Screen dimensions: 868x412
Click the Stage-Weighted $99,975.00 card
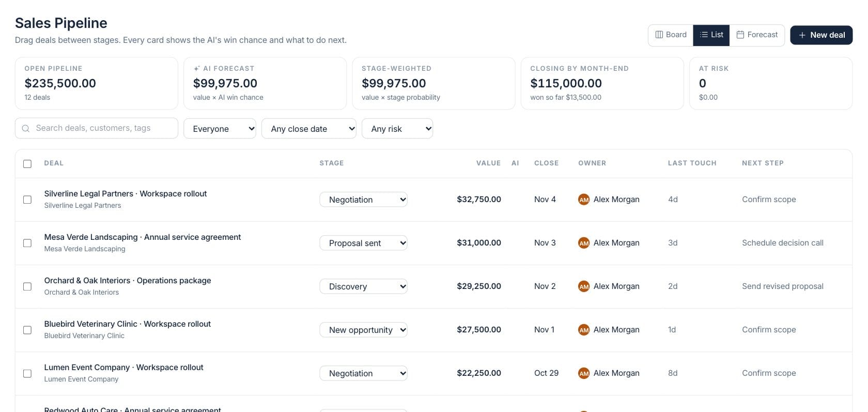click(x=433, y=83)
